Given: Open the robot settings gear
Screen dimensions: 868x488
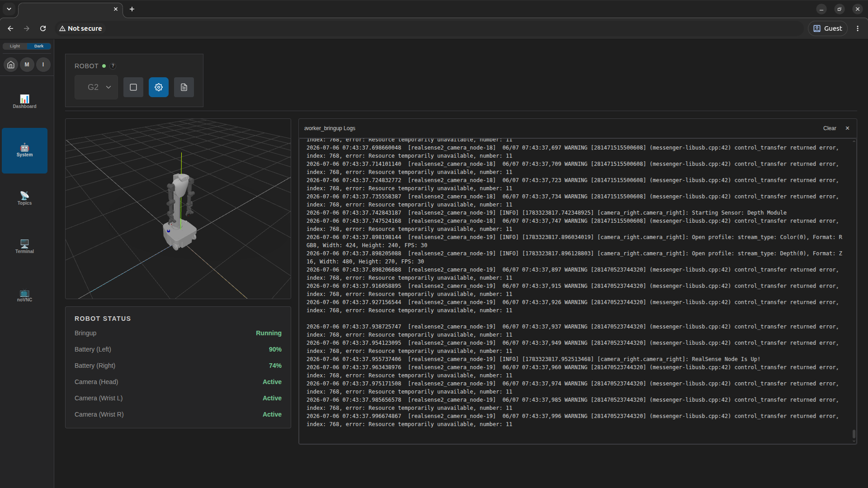Looking at the screenshot, I should coord(159,87).
